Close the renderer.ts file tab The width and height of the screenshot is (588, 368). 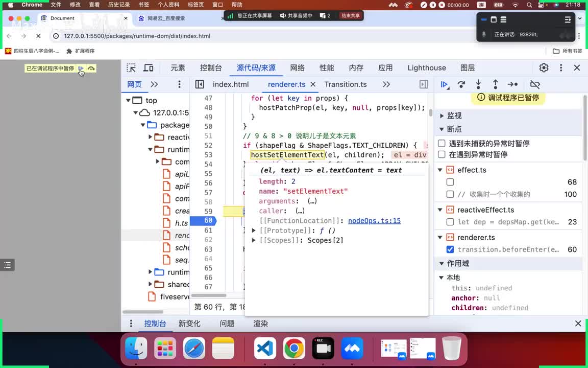(x=313, y=84)
